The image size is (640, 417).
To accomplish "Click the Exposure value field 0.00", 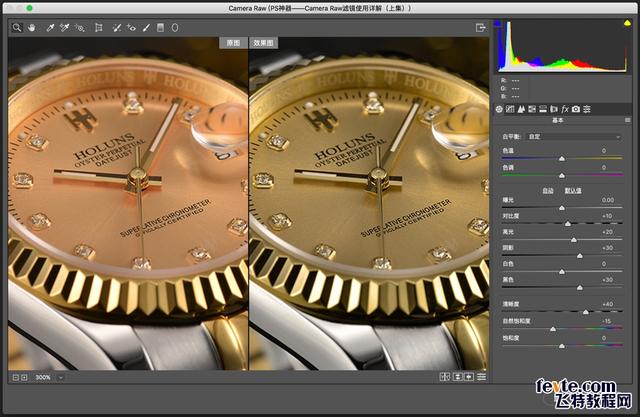I will coord(607,200).
